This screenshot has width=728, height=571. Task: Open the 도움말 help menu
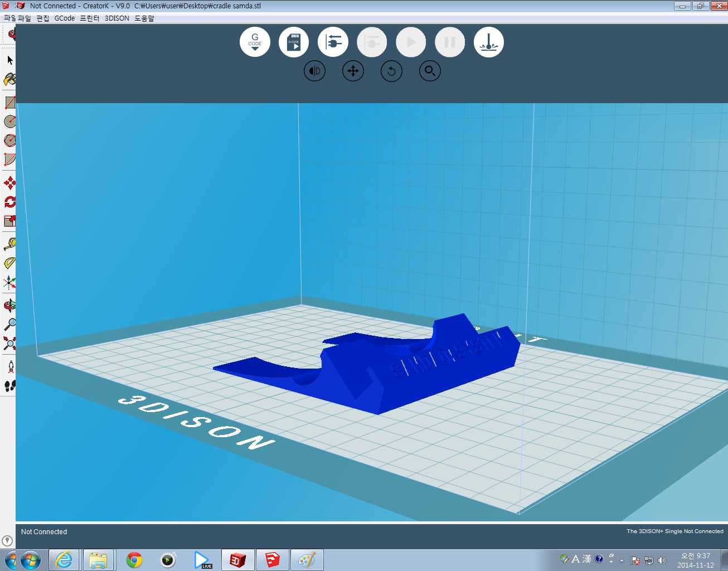pyautogui.click(x=144, y=18)
